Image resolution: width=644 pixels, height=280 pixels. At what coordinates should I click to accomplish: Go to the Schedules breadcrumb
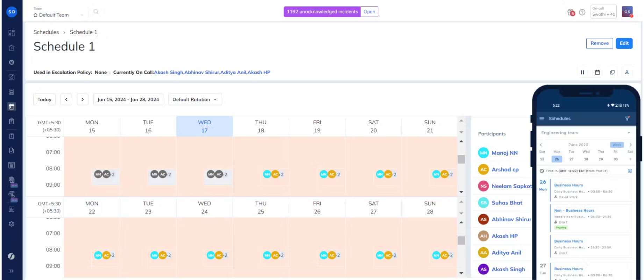pos(46,32)
